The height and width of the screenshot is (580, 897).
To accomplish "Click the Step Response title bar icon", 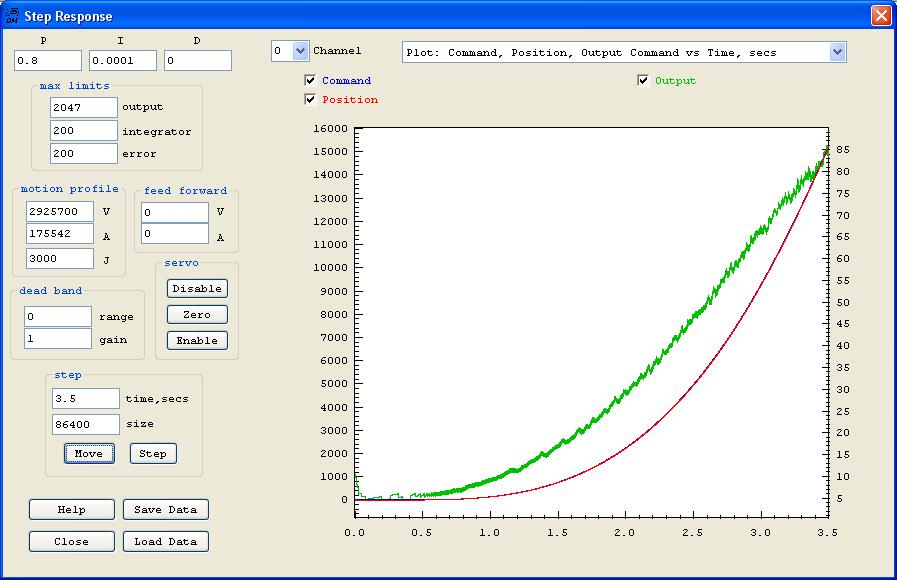I will (13, 16).
